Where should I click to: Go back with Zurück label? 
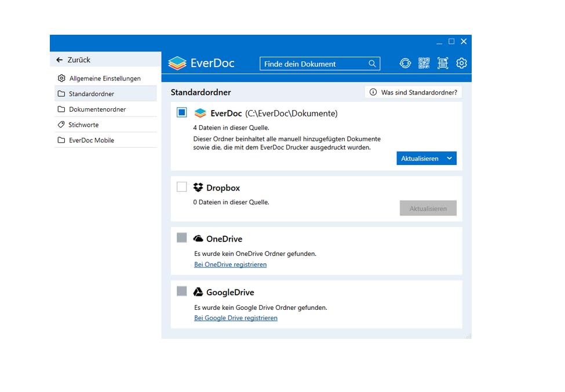point(79,60)
